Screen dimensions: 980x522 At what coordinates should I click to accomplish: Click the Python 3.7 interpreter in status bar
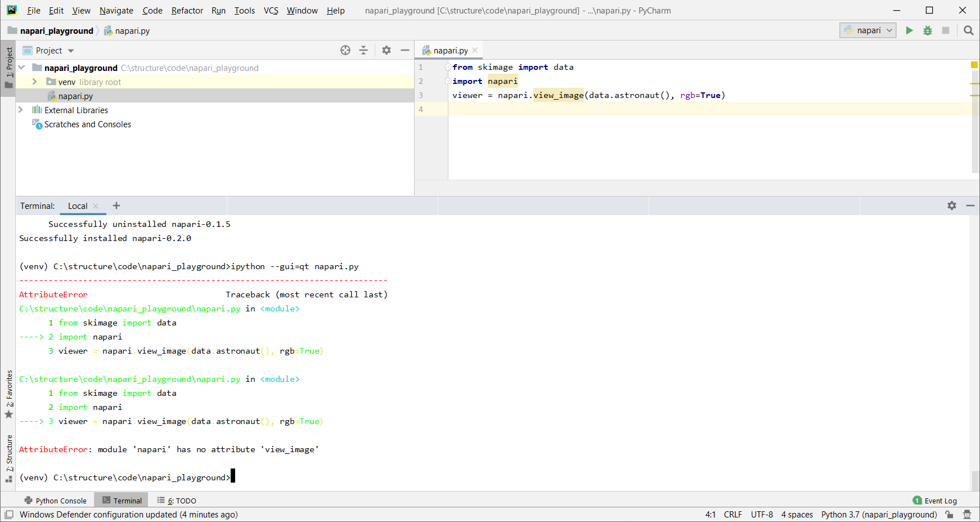coord(879,514)
